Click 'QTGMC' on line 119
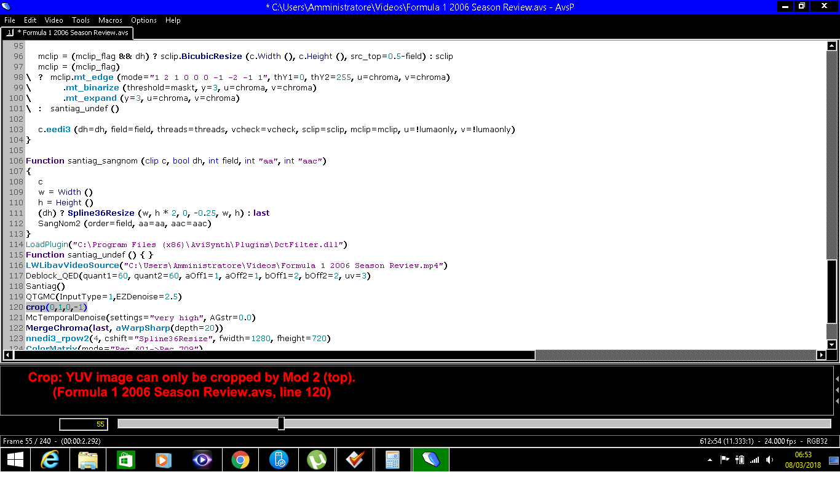Screen dimensions: 840x504 point(40,297)
